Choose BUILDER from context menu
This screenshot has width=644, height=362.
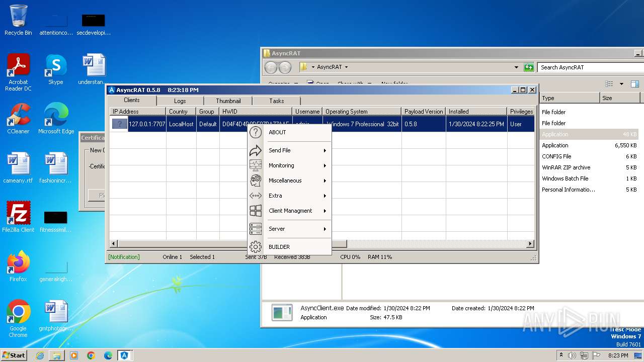(279, 247)
